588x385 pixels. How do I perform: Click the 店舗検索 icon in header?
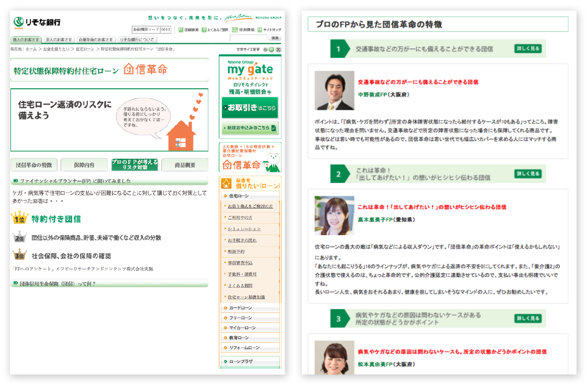[181, 30]
